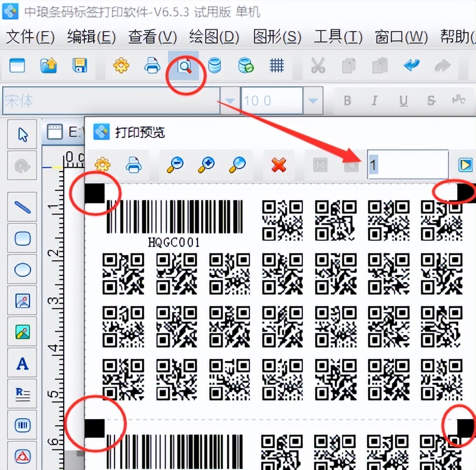Select the rounded rectangle tool

[x=22, y=238]
